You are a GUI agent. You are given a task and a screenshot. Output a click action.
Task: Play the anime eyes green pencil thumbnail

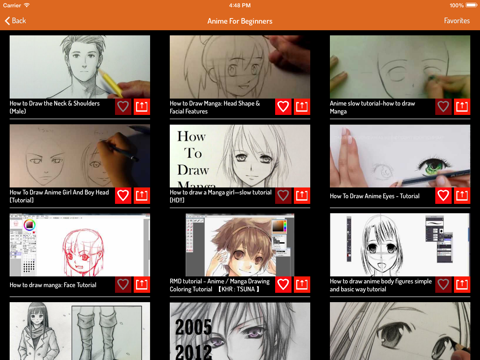tap(400, 156)
